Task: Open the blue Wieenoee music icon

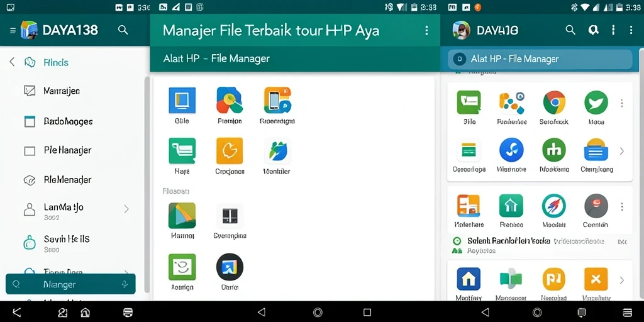Action: [511, 150]
